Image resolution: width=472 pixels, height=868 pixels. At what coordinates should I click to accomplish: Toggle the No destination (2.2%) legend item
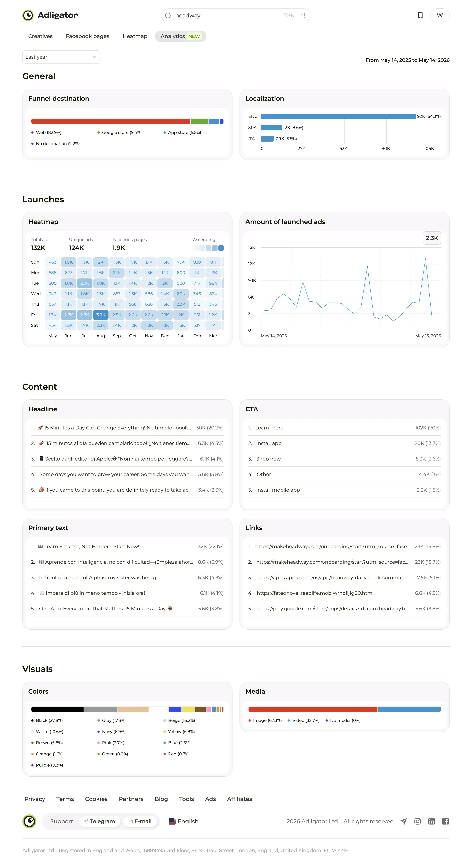tap(55, 144)
